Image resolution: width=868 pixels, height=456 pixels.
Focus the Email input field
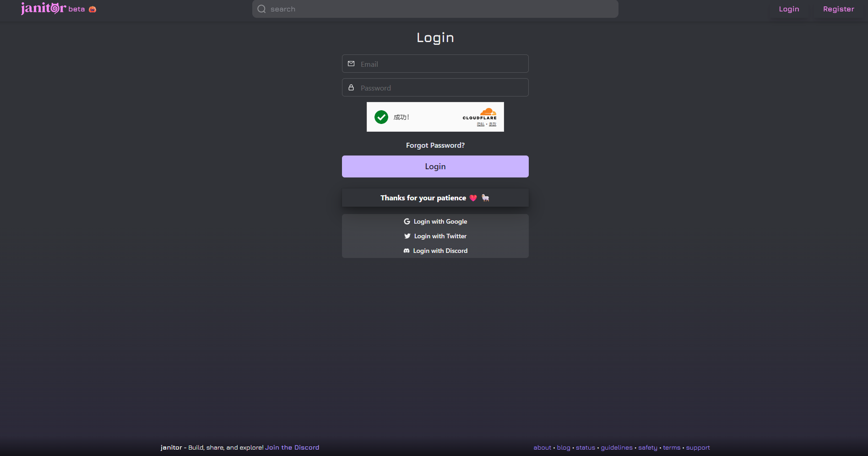(x=435, y=64)
